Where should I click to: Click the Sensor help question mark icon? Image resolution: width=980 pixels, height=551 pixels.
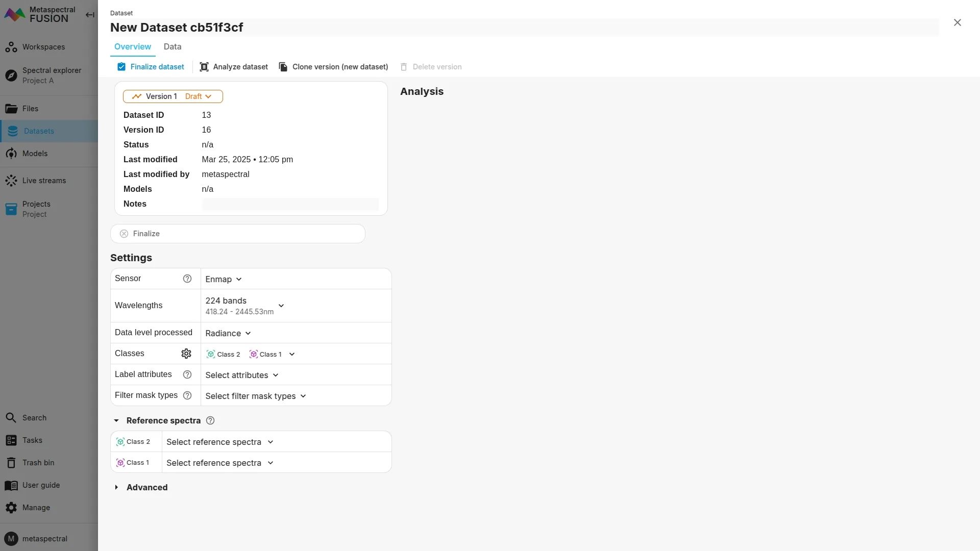(187, 279)
